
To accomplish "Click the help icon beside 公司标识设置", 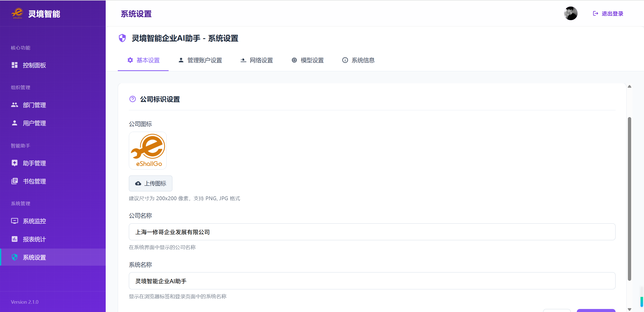I will point(133,99).
